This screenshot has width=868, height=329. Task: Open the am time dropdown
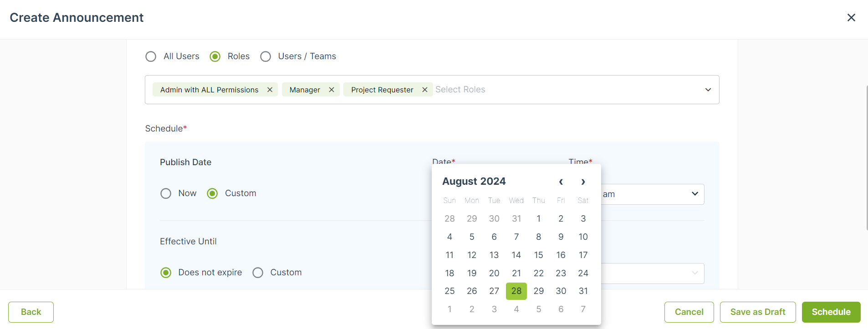coord(652,194)
